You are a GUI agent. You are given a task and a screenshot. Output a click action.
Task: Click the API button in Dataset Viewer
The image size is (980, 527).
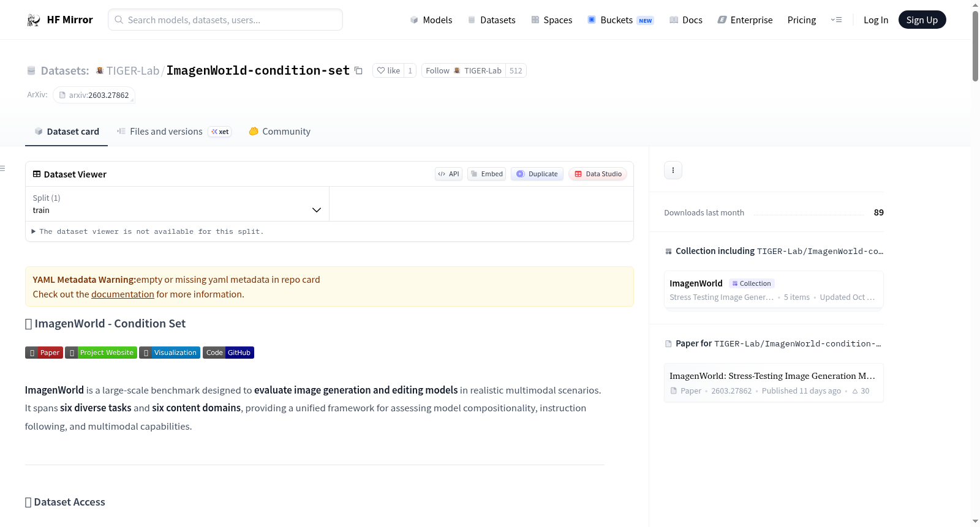coord(448,174)
